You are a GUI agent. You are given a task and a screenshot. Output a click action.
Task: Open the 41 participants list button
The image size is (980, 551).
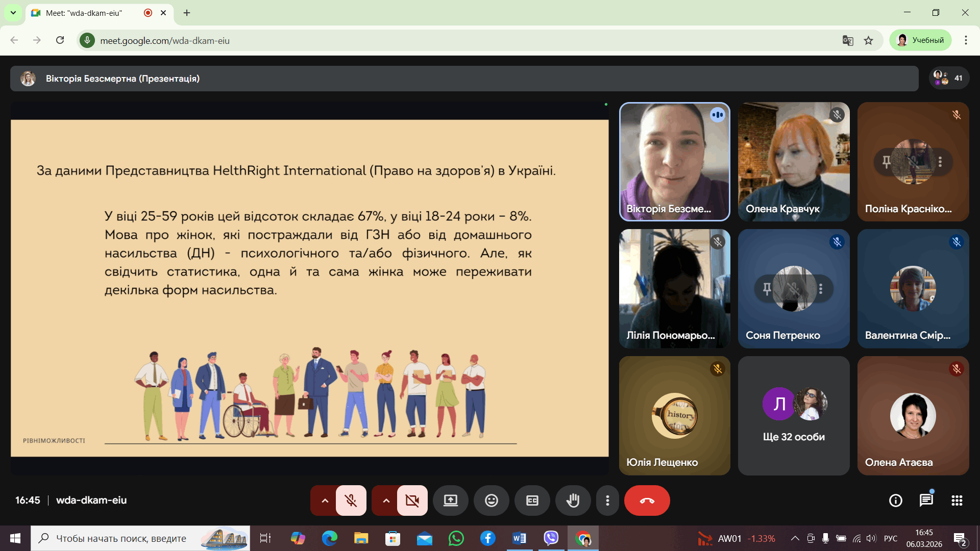[948, 78]
